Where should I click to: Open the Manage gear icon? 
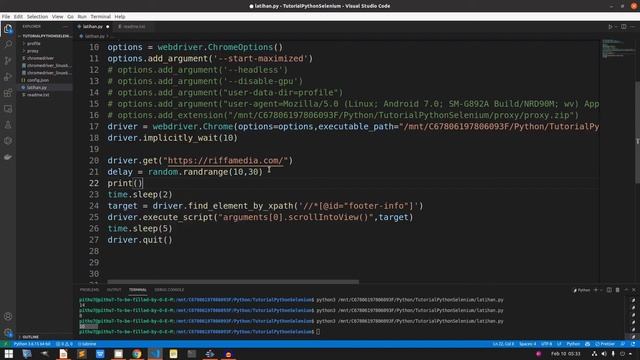click(x=8, y=332)
